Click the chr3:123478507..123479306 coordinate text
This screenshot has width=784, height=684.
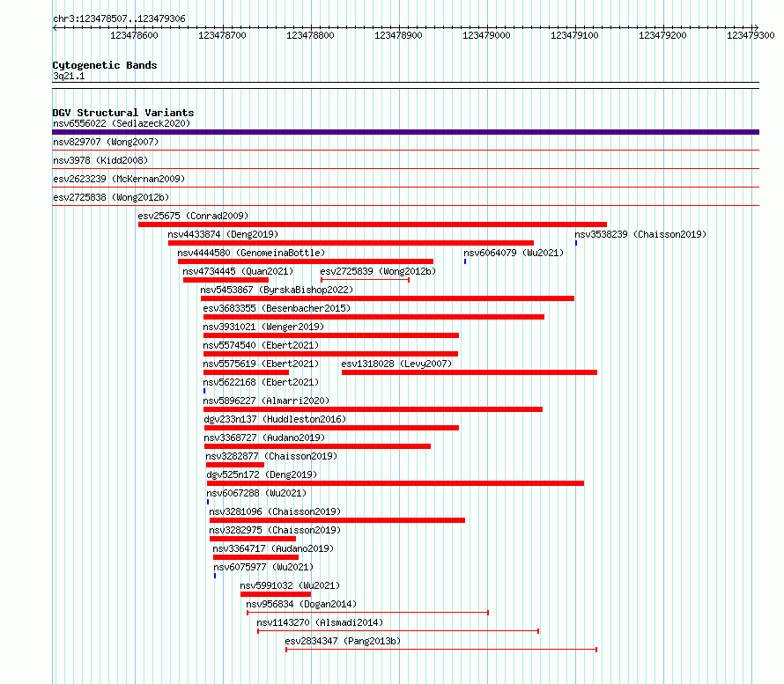point(119,18)
